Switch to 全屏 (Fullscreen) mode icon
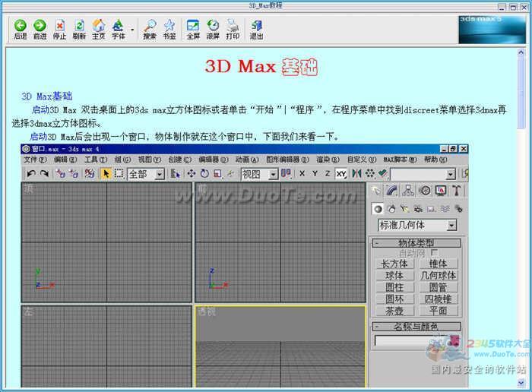The height and width of the screenshot is (392, 532). (193, 29)
